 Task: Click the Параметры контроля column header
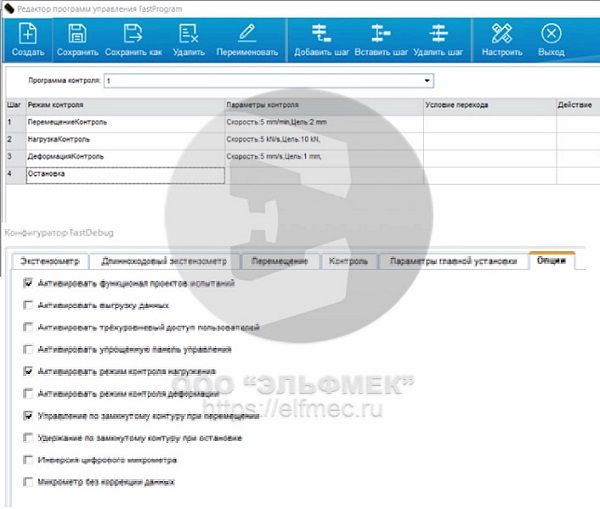(324, 105)
